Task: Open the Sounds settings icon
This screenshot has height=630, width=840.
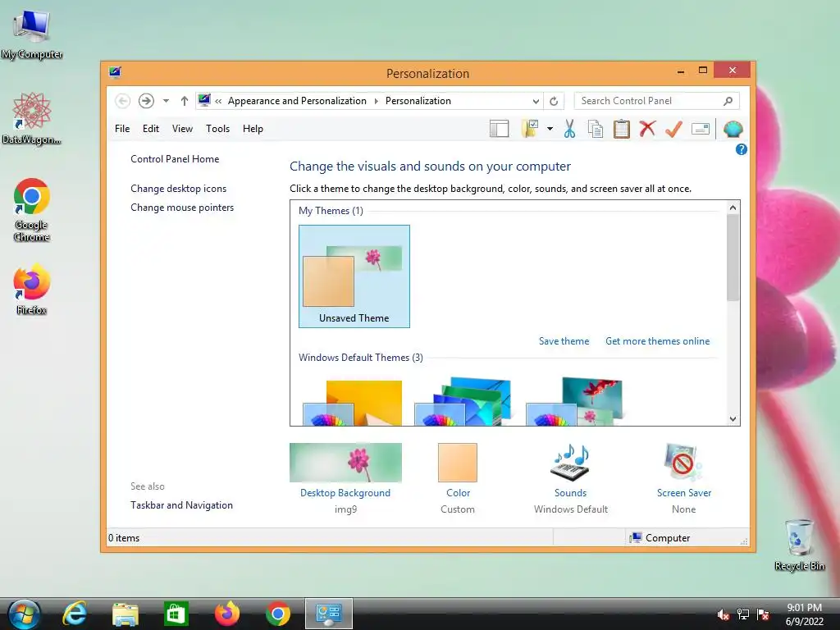Action: [x=571, y=463]
